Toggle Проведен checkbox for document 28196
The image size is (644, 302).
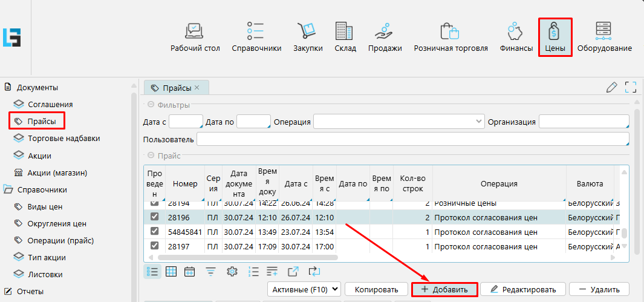click(x=154, y=217)
